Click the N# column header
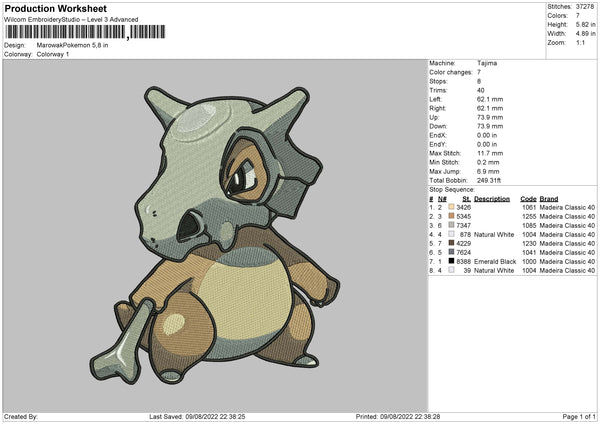Image resolution: width=600 pixels, height=424 pixels. pos(442,199)
